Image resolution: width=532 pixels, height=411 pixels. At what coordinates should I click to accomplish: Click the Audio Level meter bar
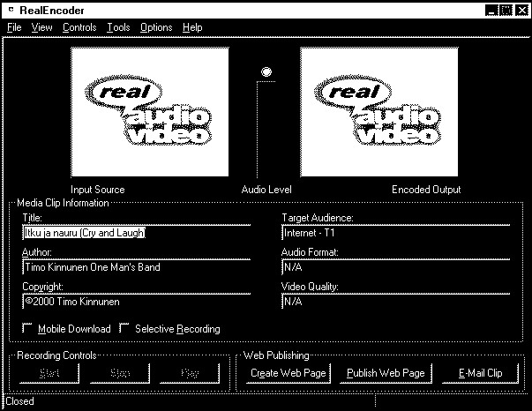point(266,130)
